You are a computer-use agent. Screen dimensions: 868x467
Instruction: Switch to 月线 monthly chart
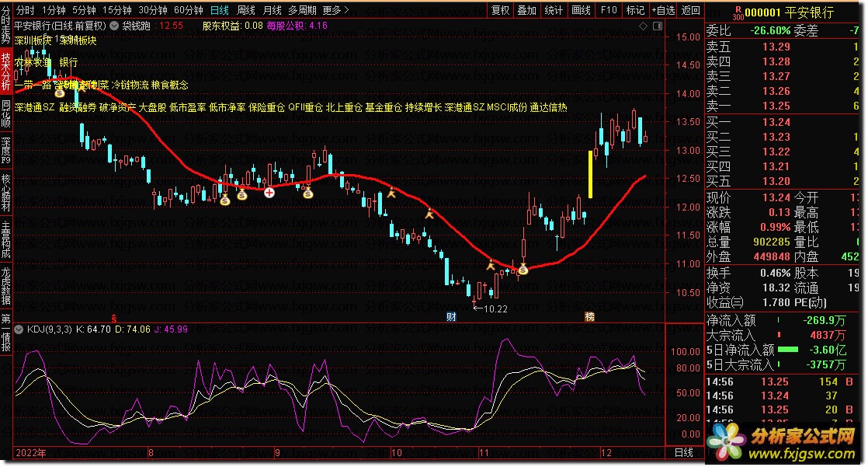[272, 10]
